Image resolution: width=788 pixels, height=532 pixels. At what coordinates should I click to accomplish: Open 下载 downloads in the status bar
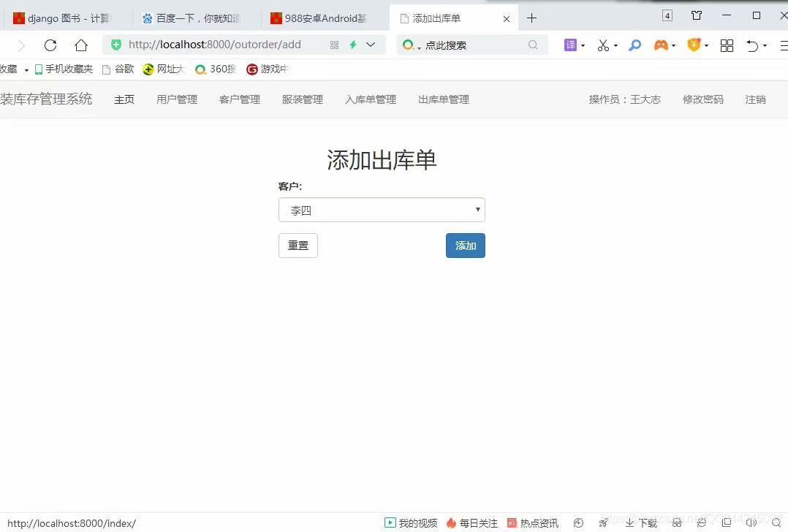[641, 523]
